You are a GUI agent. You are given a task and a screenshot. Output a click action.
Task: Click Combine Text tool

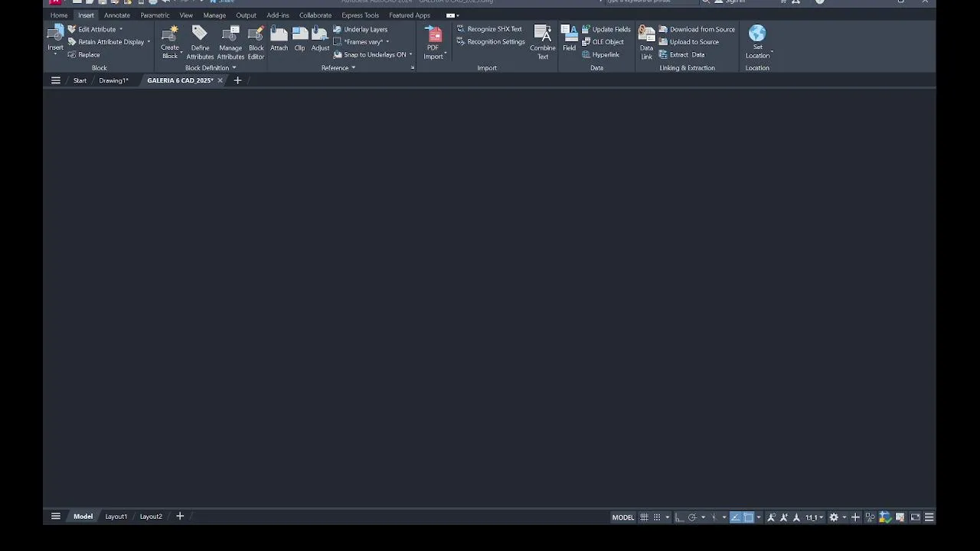(543, 42)
